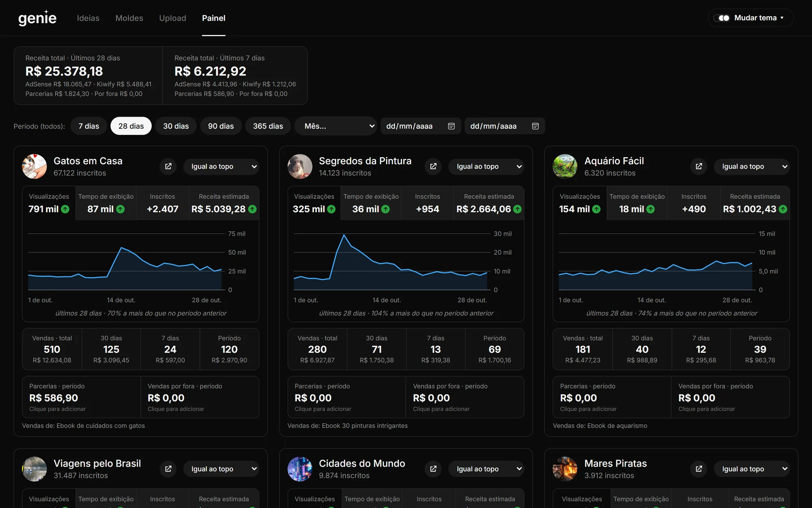Go to the Upload tab
Screen dimensions: 812x508
coord(173,18)
